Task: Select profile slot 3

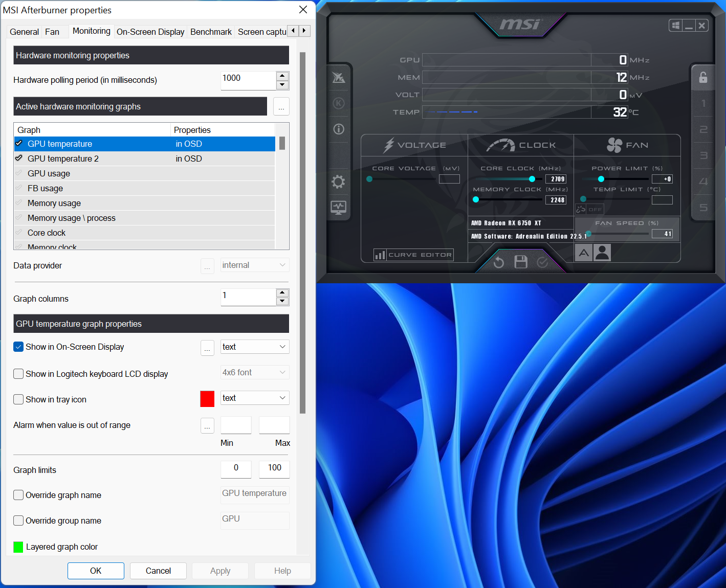Action: tap(703, 155)
